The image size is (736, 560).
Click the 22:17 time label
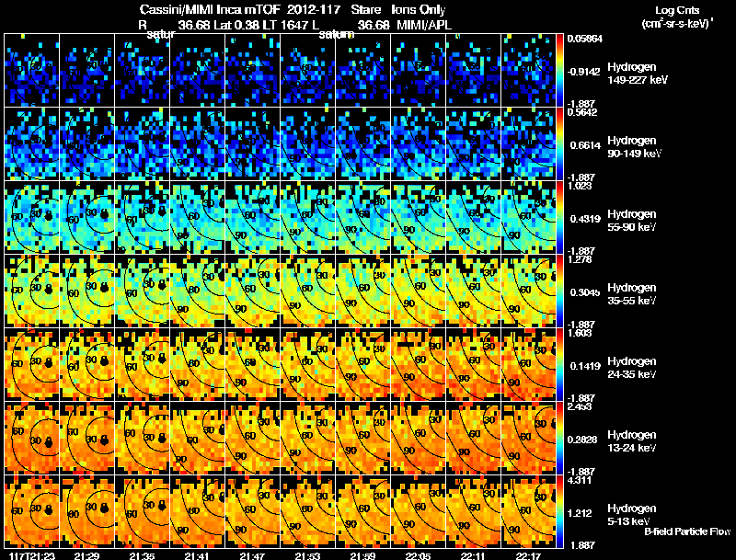[528, 556]
